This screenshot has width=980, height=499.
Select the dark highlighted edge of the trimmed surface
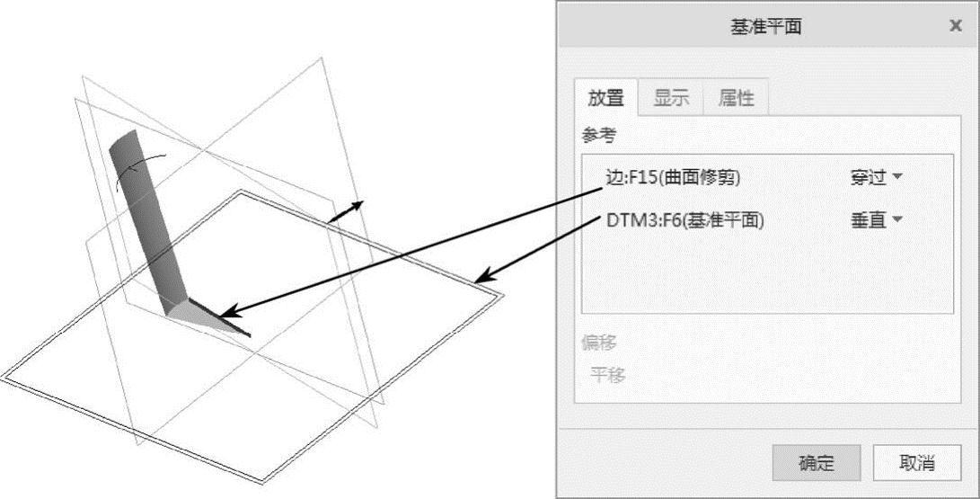[x=220, y=318]
